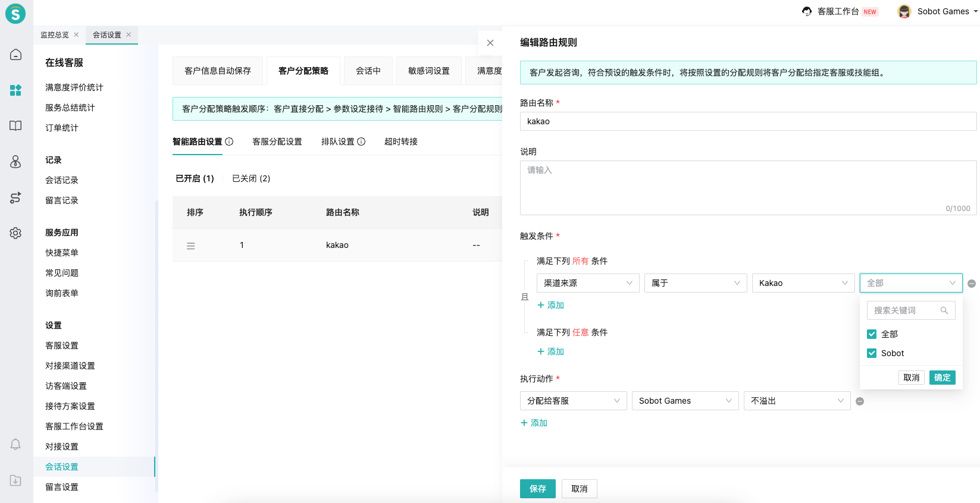Open the 属于 operator dropdown
This screenshot has height=503, width=980.
coord(696,283)
